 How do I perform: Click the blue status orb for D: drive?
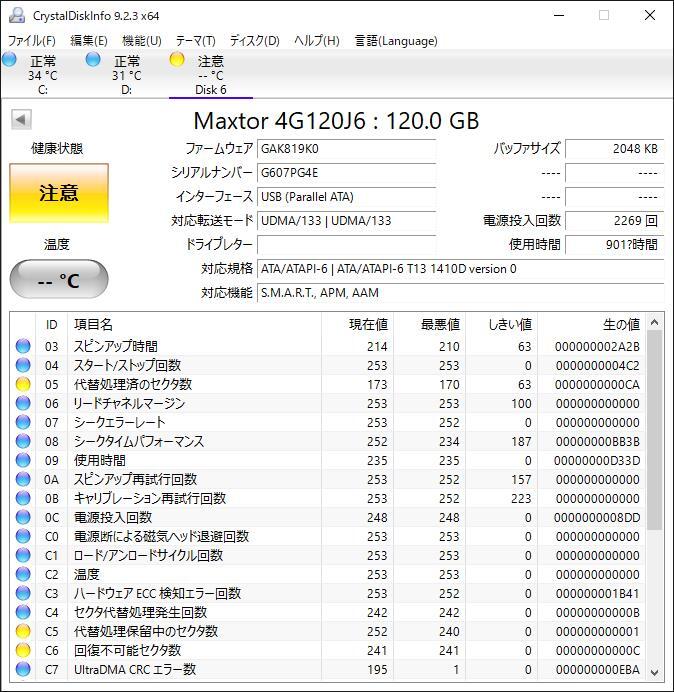[x=93, y=59]
